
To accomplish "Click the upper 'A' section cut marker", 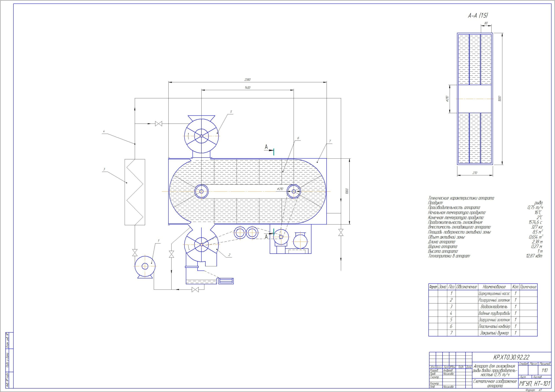I will (x=266, y=147).
